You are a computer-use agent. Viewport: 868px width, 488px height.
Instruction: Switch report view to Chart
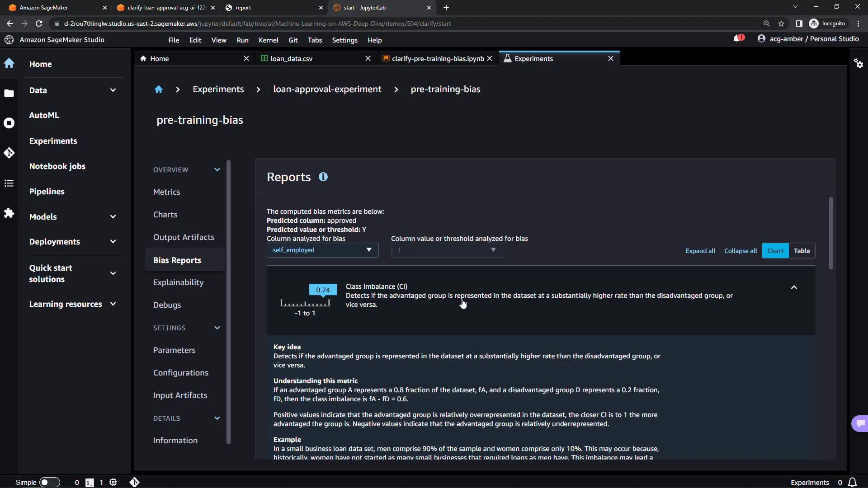(x=775, y=251)
